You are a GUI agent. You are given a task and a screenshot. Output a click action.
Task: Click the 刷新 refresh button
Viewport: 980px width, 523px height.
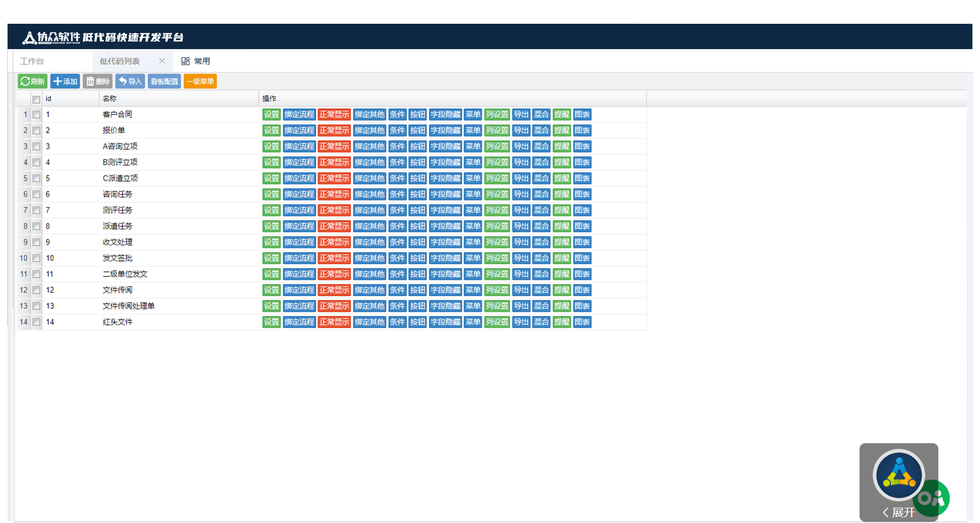pos(32,82)
